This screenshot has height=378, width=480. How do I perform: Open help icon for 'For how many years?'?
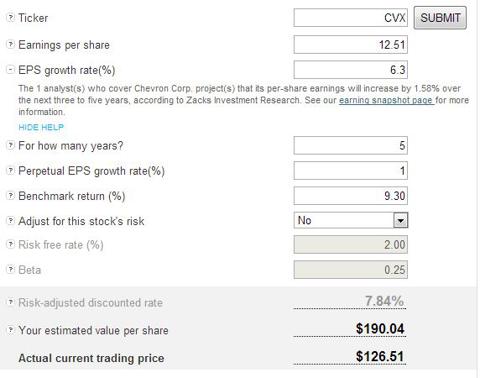pyautogui.click(x=11, y=145)
